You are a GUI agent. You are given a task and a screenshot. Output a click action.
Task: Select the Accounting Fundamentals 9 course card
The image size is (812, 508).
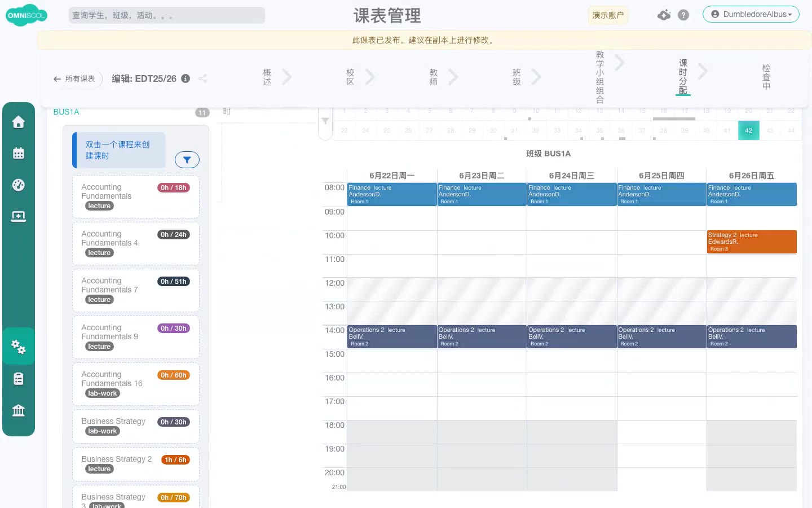tap(136, 337)
